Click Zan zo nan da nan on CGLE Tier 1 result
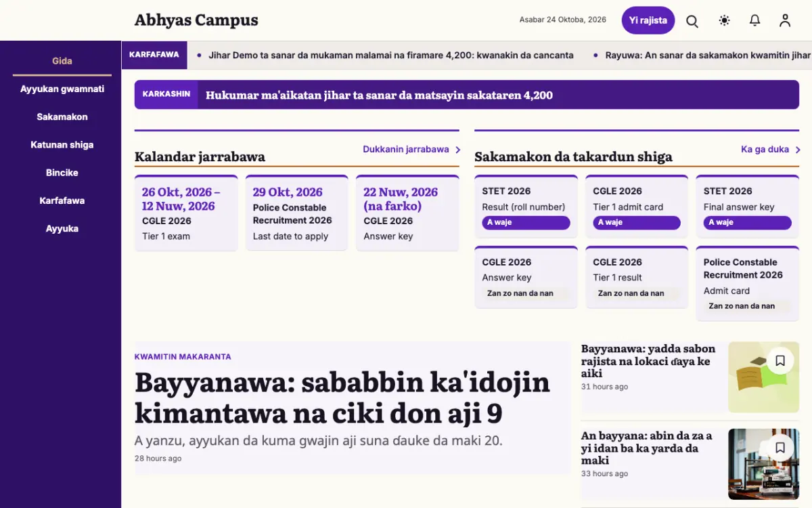The image size is (812, 508). (x=637, y=293)
